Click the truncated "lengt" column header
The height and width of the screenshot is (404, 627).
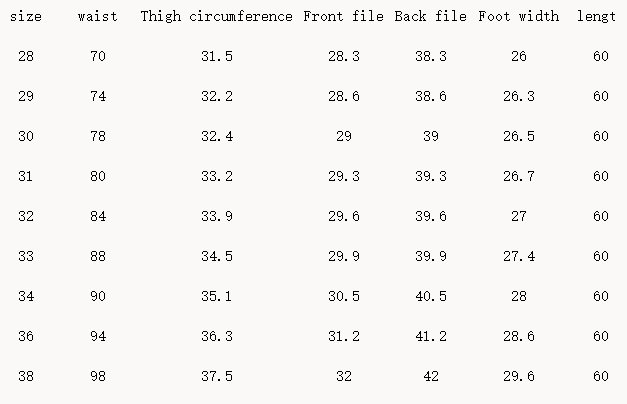[597, 17]
